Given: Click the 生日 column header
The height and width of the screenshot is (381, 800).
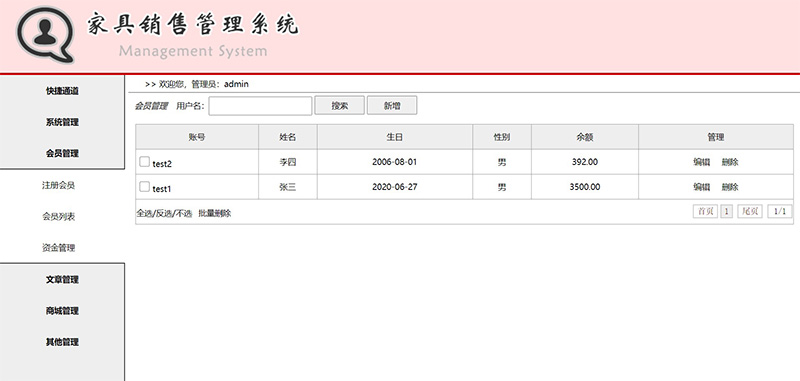Looking at the screenshot, I should pos(395,137).
